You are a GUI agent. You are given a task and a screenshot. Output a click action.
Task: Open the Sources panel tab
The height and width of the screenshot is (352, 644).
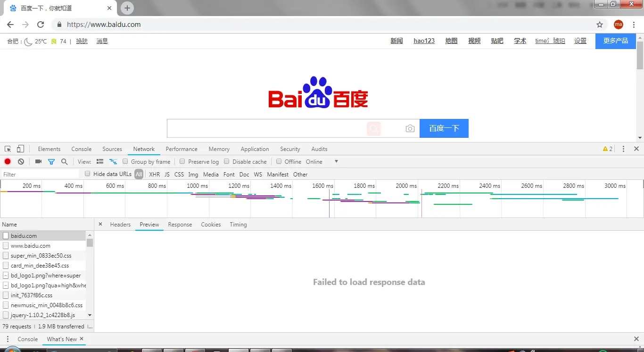tap(112, 149)
